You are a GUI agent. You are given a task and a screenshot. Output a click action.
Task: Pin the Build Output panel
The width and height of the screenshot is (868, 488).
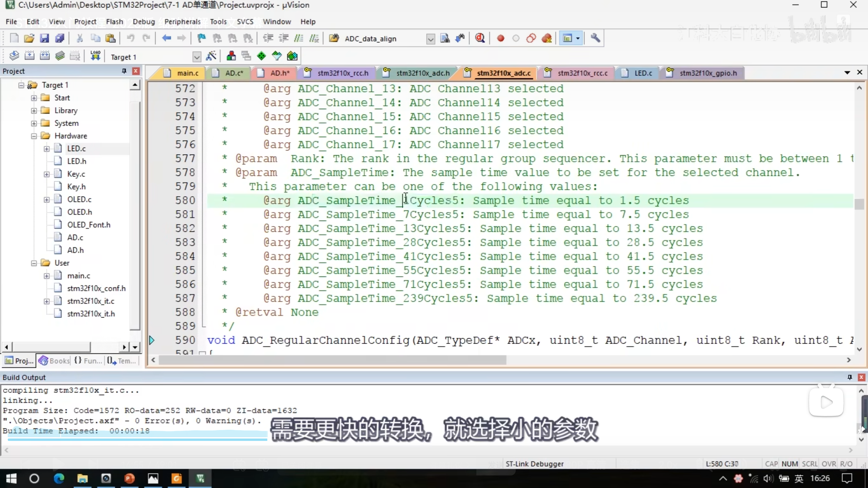(850, 377)
